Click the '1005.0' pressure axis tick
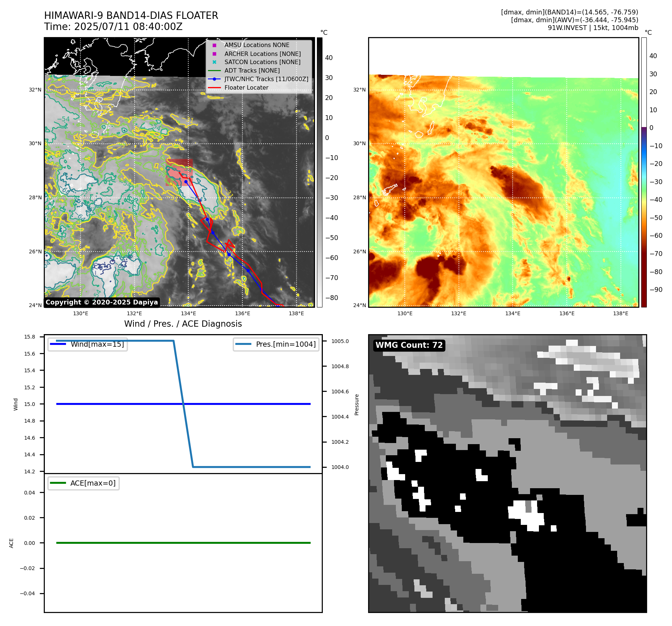This screenshot has width=672, height=626. [340, 341]
